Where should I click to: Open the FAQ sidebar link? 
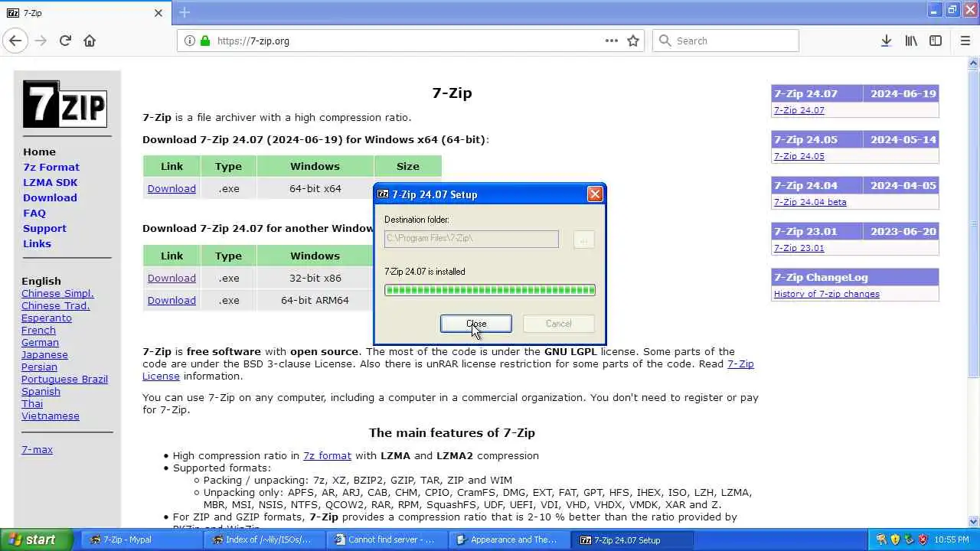click(34, 213)
